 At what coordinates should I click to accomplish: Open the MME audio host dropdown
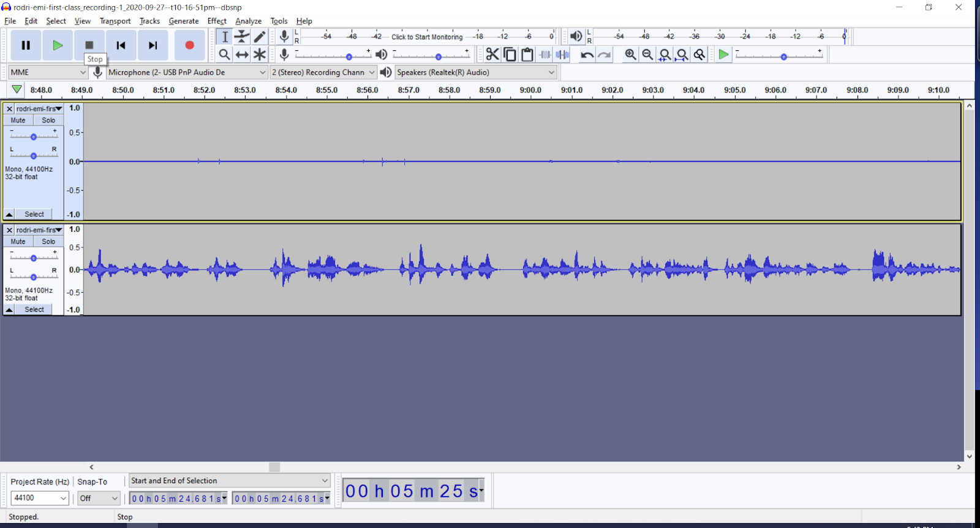pyautogui.click(x=48, y=72)
